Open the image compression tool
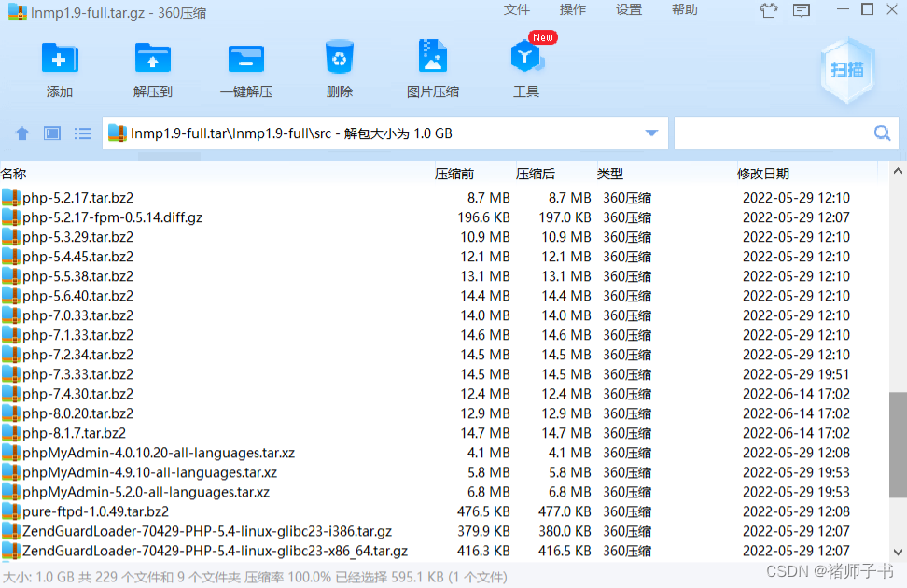 click(x=433, y=56)
